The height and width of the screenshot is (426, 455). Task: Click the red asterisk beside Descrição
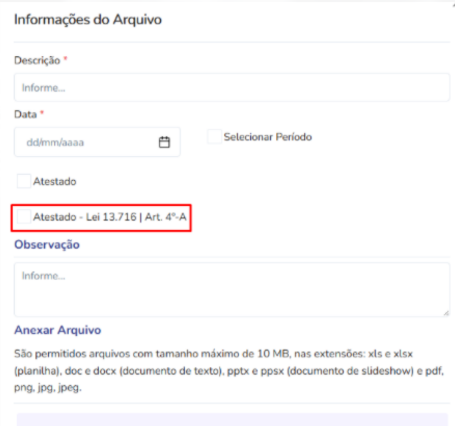click(66, 59)
